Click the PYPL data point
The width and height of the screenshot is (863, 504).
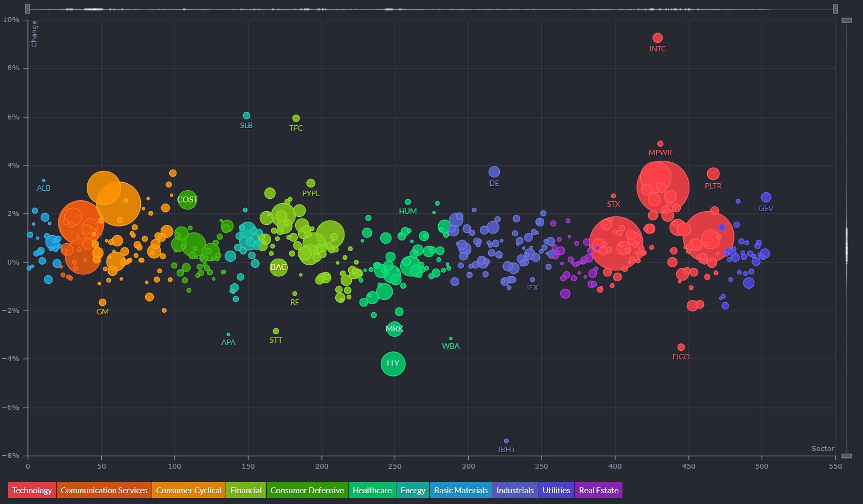coord(311,183)
